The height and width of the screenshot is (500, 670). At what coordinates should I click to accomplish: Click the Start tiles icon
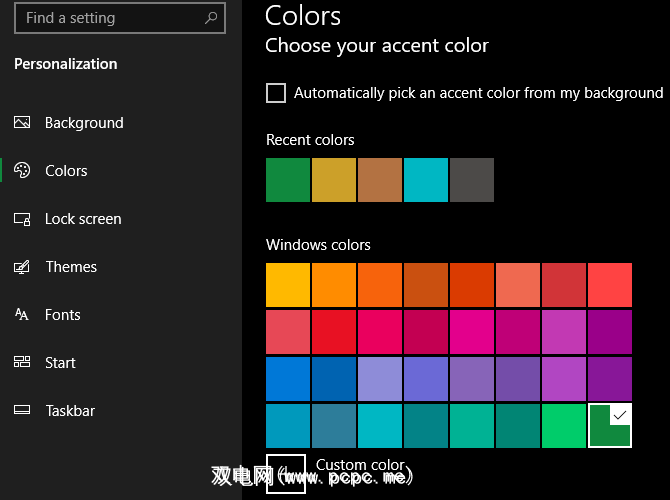coord(22,363)
